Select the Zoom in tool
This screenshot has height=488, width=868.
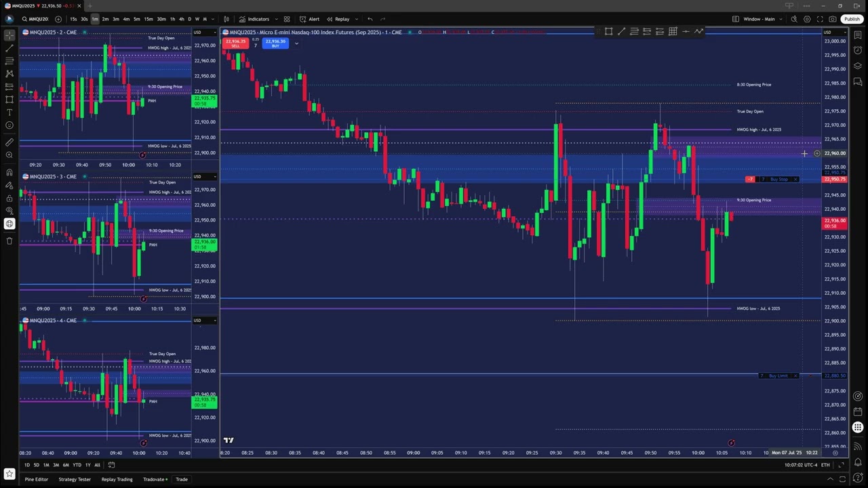pos(9,155)
